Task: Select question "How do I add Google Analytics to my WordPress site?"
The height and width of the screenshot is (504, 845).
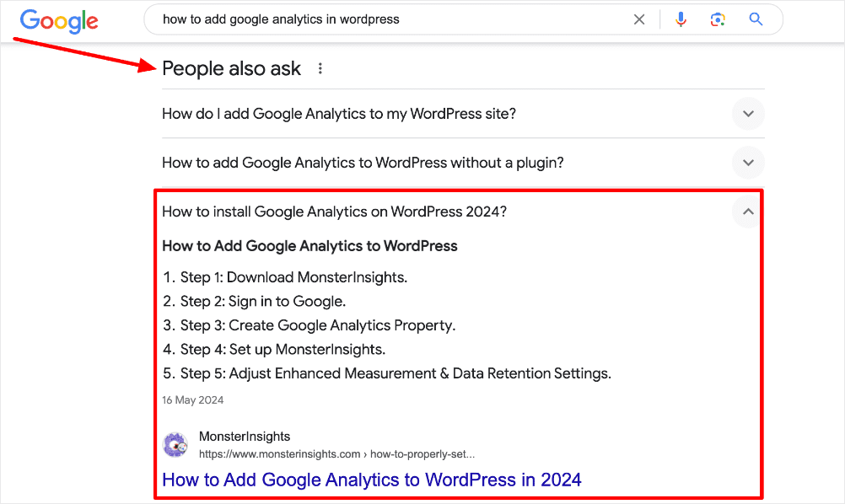Action: point(339,114)
